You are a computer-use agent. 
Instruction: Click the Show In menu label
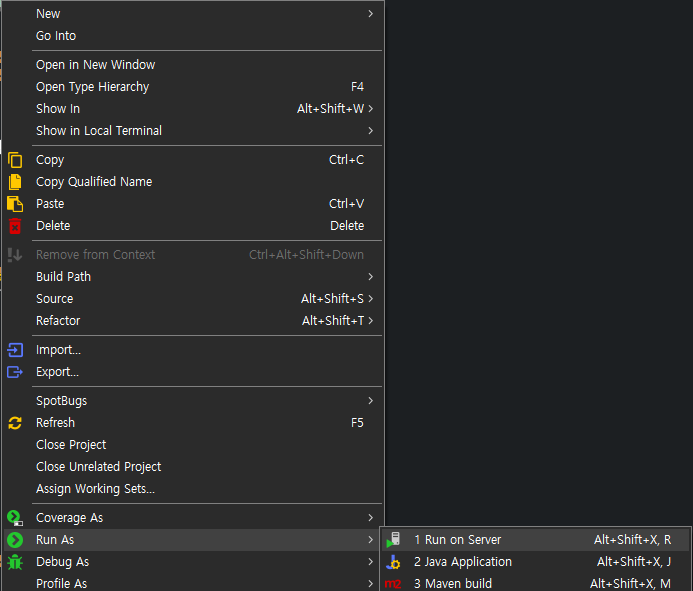coord(58,109)
